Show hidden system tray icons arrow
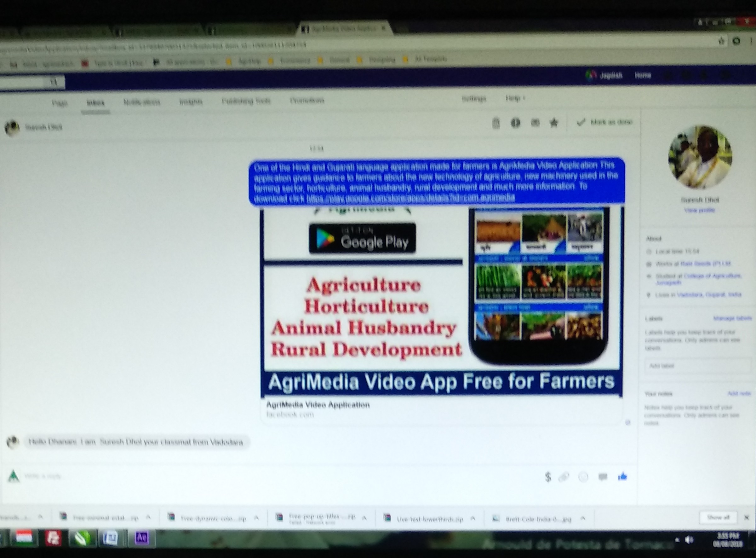Image resolution: width=756 pixels, height=558 pixels. tap(677, 540)
